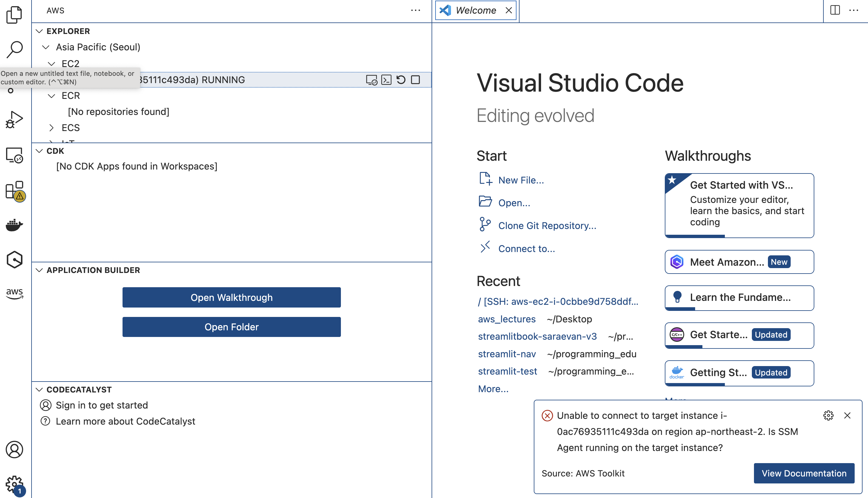Open recent streamlit-nav folder

tap(507, 354)
